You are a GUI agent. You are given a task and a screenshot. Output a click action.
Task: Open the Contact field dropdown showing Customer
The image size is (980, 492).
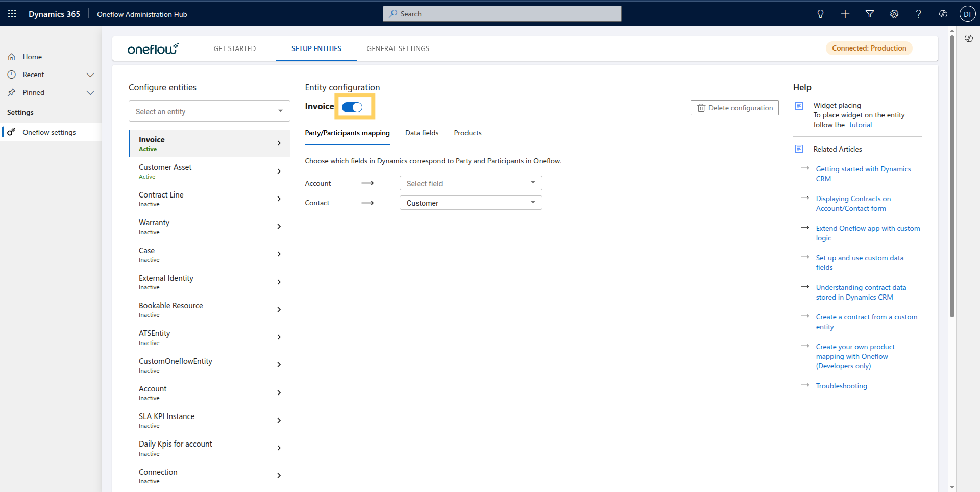pos(471,203)
